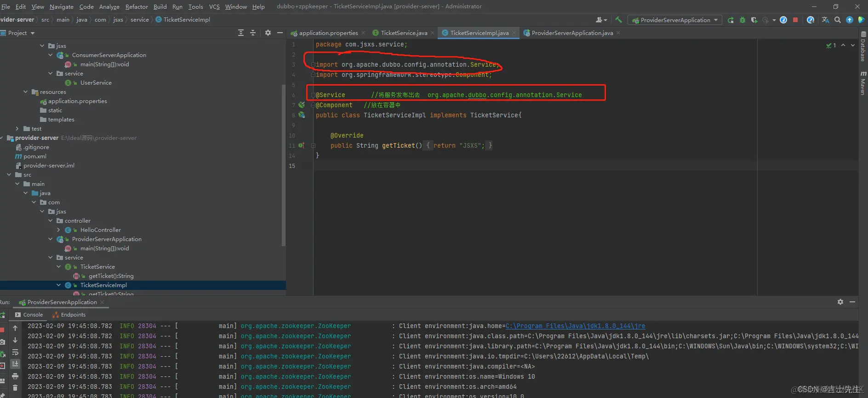Run with coverage shield icon
The width and height of the screenshot is (868, 398).
pos(754,20)
